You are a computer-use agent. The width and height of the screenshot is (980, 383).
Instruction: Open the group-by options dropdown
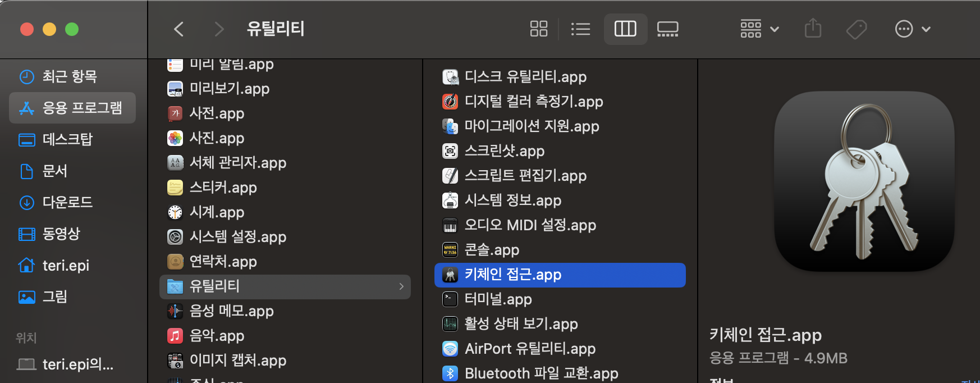(759, 29)
